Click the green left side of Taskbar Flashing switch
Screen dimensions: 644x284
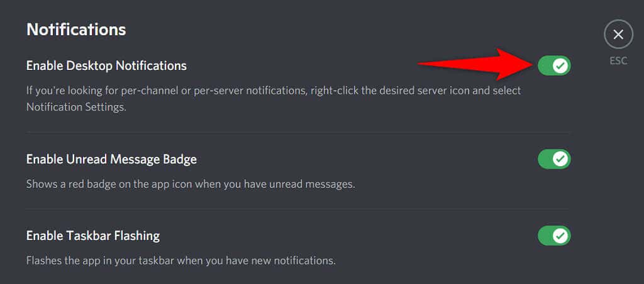coord(545,236)
